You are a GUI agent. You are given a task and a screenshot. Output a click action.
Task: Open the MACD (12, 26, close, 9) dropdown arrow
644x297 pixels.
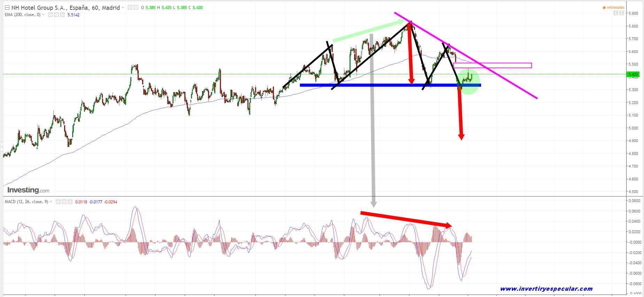(51, 202)
